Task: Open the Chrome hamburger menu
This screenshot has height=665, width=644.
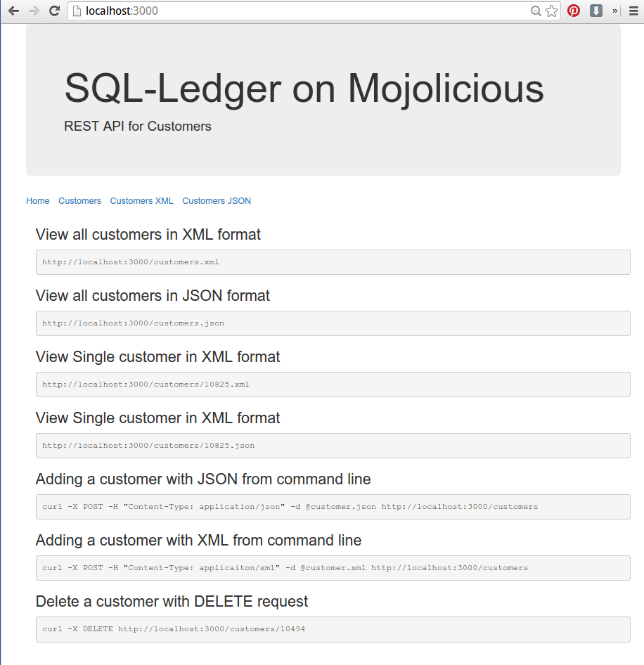Action: point(633,11)
